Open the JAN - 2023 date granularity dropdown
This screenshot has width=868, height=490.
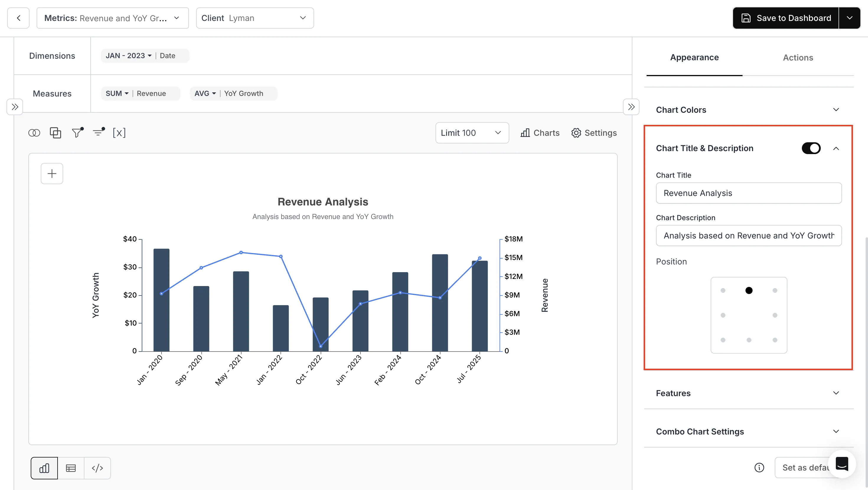pyautogui.click(x=128, y=55)
